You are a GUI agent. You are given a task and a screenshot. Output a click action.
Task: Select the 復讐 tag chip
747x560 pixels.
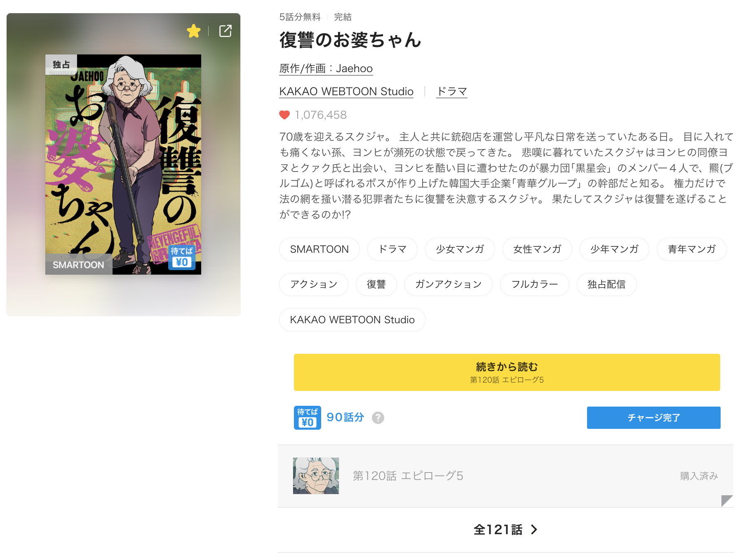pyautogui.click(x=376, y=285)
